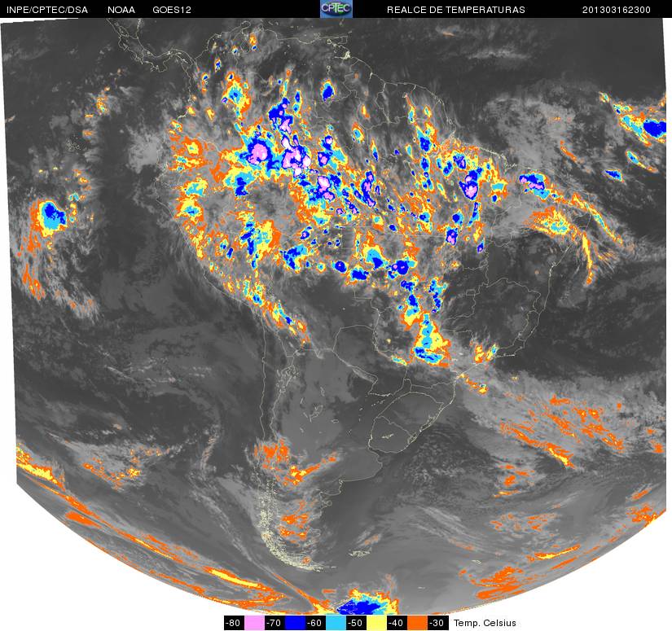This screenshot has height=631, width=672.
Task: Click the CPTEC logo in the header
Action: click(336, 9)
